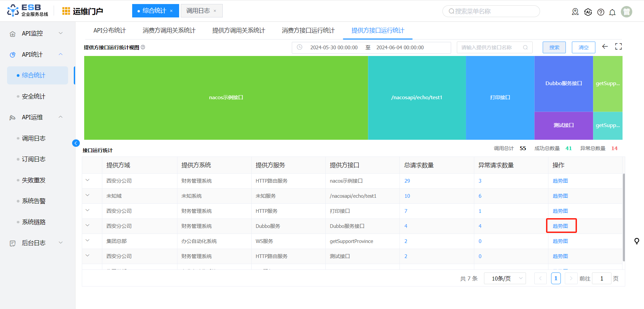Click the purple 测试接口 treemap block
644x309 pixels.
click(563, 125)
